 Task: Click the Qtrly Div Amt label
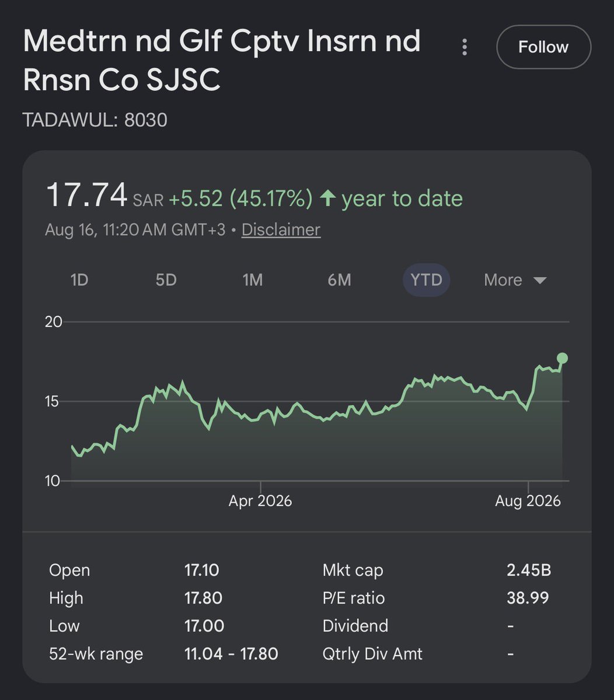pyautogui.click(x=372, y=653)
